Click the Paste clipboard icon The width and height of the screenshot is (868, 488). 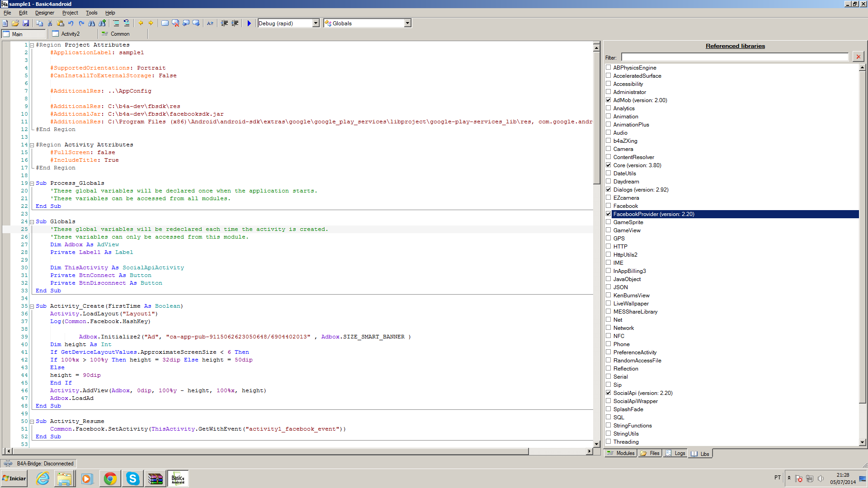pyautogui.click(x=61, y=23)
